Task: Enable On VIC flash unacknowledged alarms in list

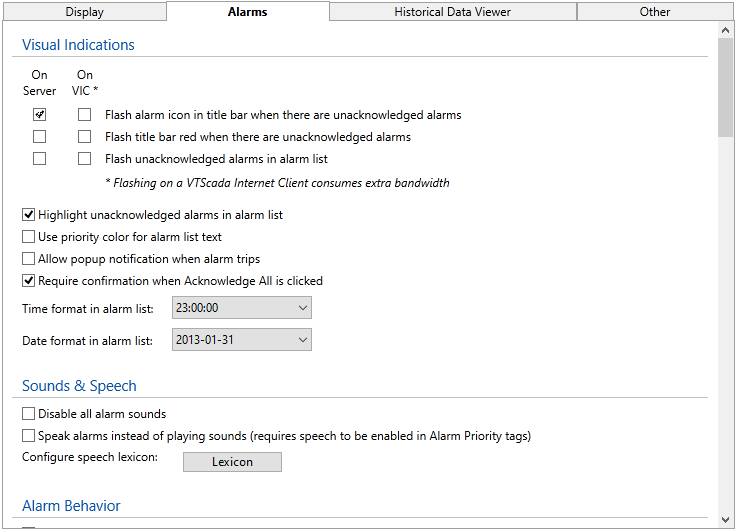Action: [85, 159]
